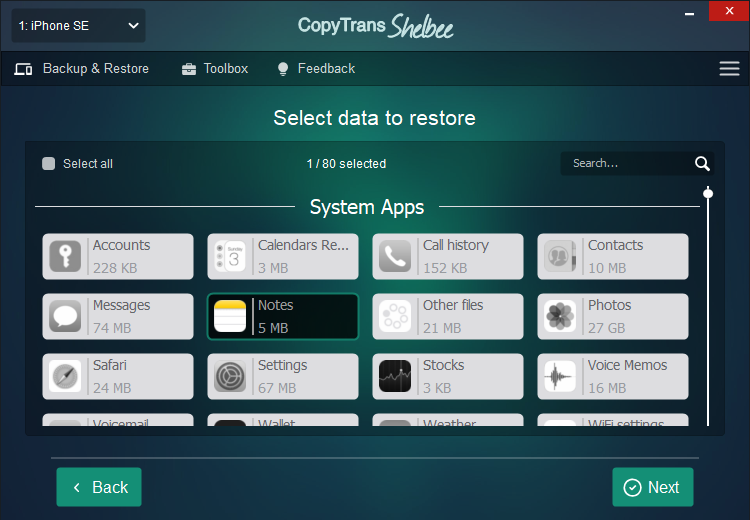Click the Calendars calendar icon
The image size is (750, 520).
pyautogui.click(x=230, y=256)
